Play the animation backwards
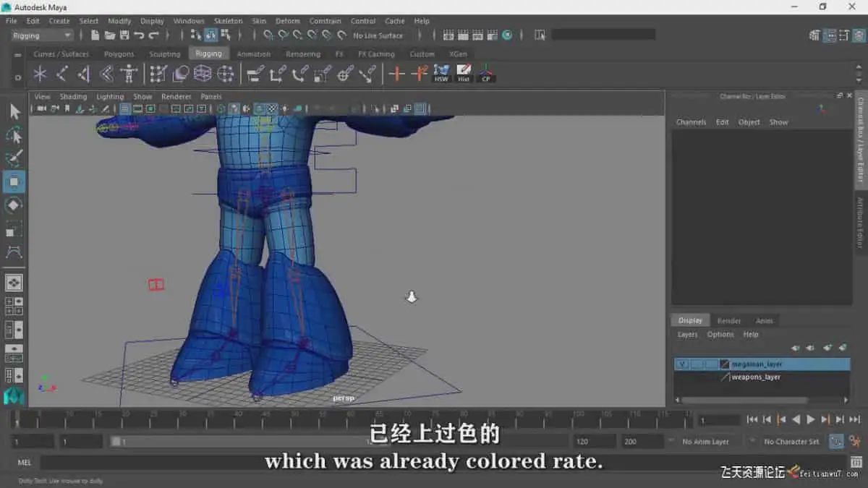 [x=796, y=419]
